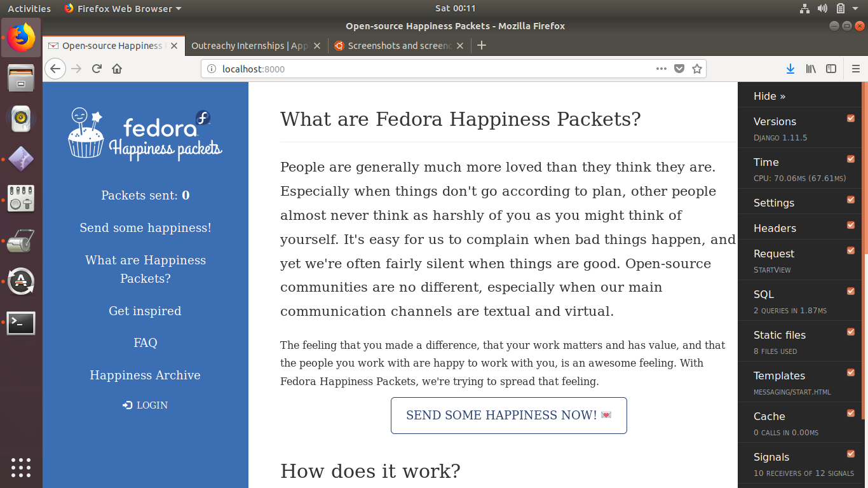
Task: Toggle the Firefox sidebar view
Action: coord(831,69)
